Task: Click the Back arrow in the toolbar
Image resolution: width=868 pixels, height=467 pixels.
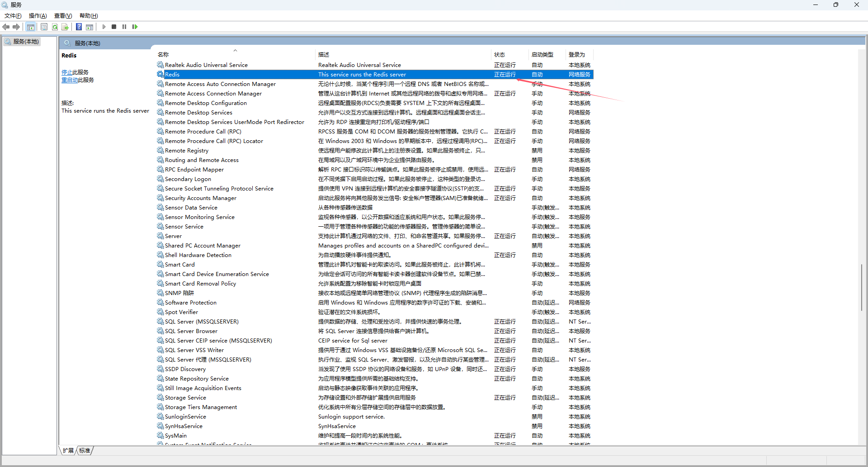Action: point(6,27)
